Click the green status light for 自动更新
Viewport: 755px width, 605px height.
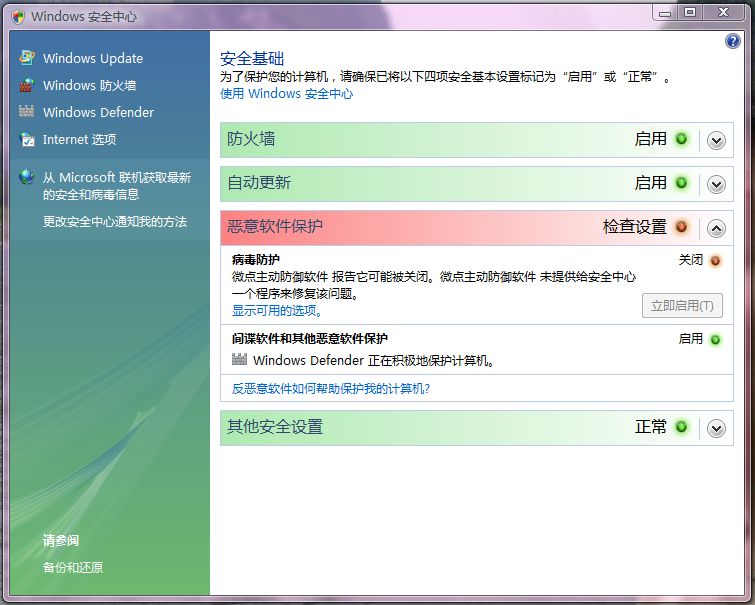(x=681, y=183)
